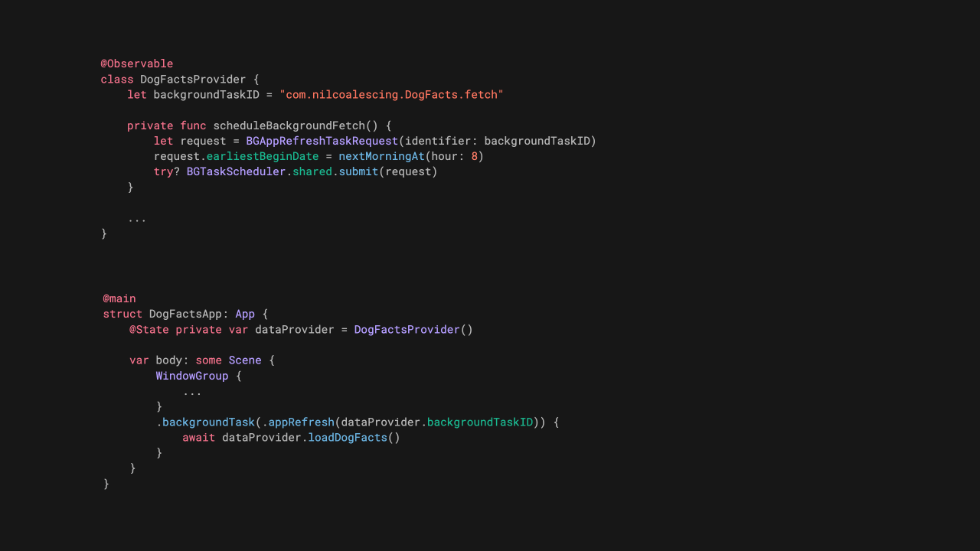Click the submit method call

[359, 171]
